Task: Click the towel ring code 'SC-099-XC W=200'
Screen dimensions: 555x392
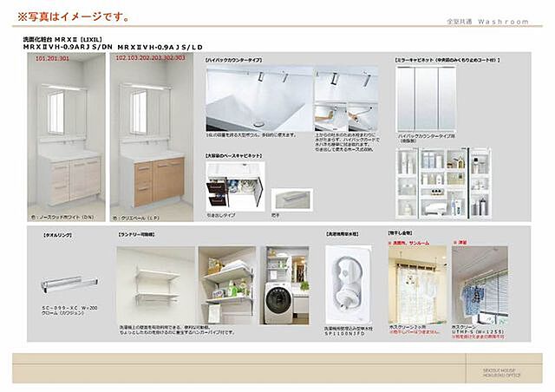Action: (69, 308)
